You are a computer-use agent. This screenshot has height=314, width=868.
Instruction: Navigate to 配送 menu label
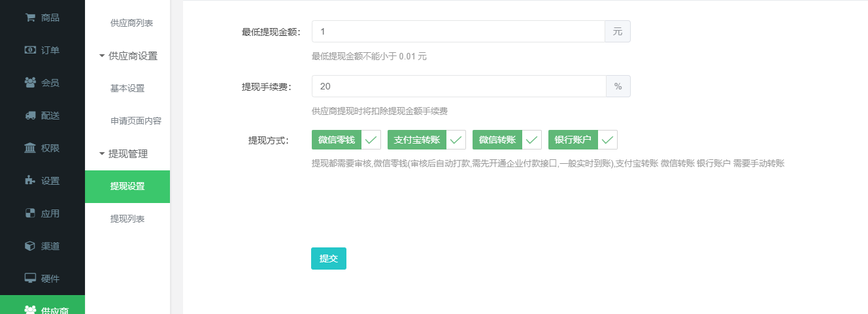click(x=50, y=116)
